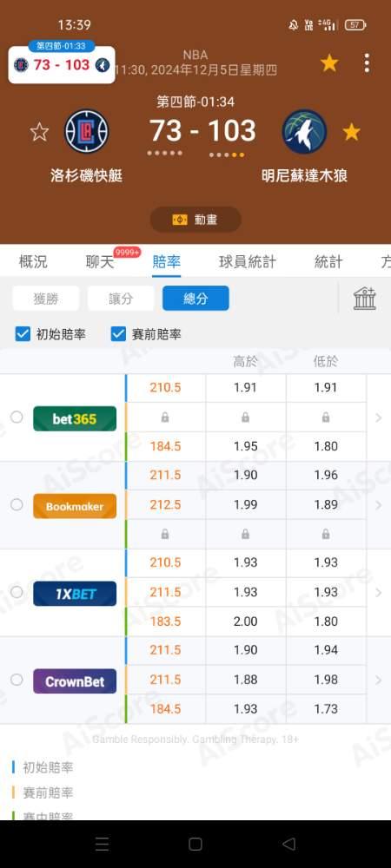
Task: Tap Bookmaker locked 低於 odds icon
Action: point(326,535)
